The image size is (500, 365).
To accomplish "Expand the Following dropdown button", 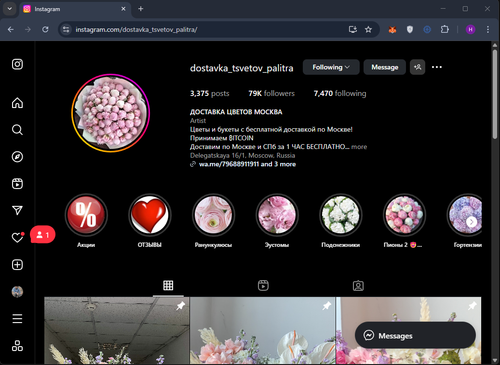I will 331,67.
